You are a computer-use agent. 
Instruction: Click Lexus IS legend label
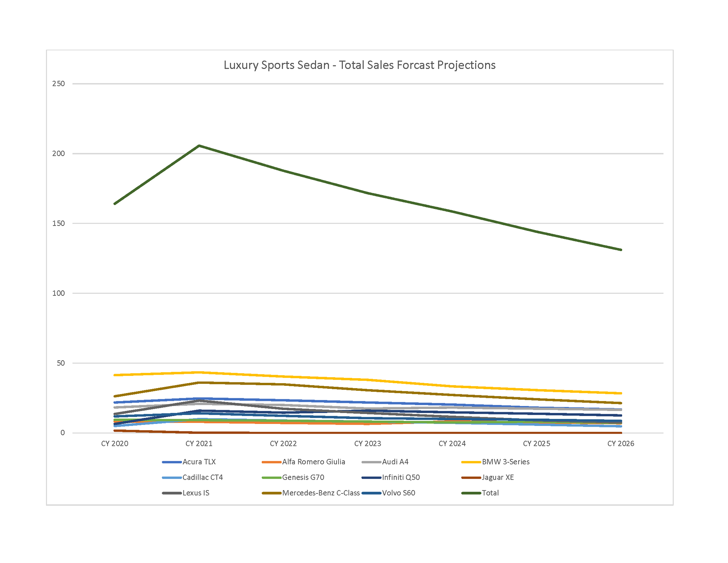(196, 493)
